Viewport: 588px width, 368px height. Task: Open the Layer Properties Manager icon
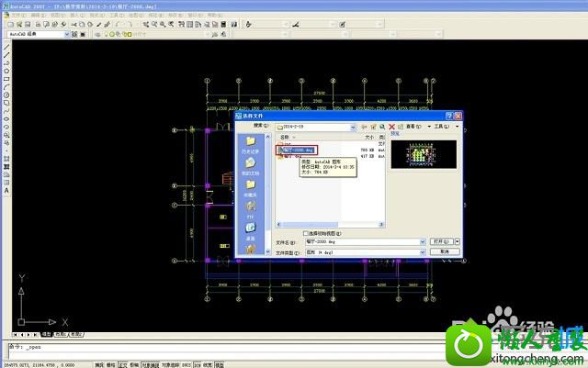[x=98, y=35]
